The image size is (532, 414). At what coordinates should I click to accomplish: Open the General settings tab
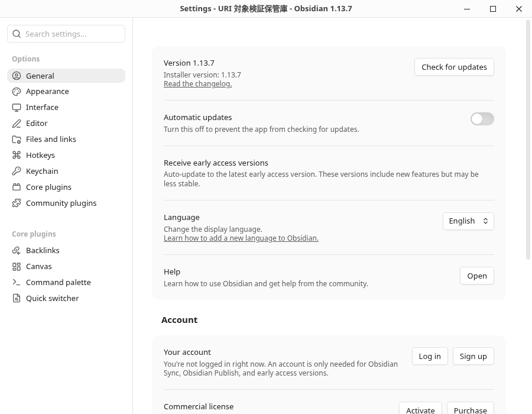point(66,76)
